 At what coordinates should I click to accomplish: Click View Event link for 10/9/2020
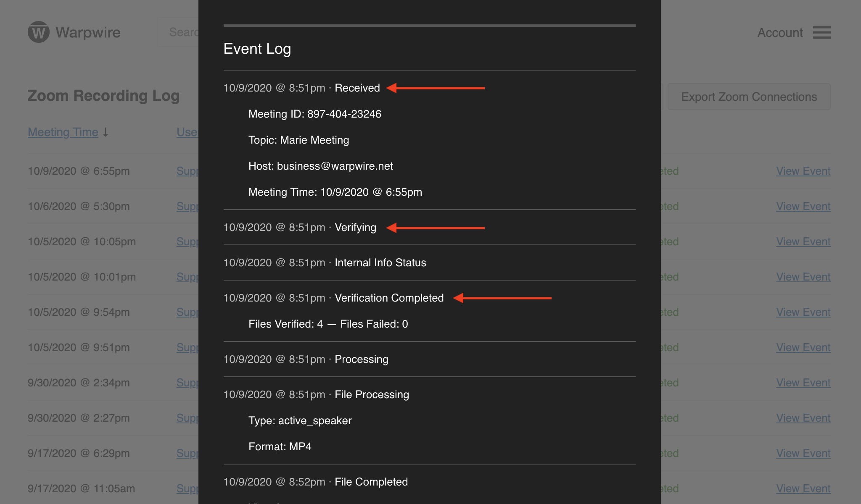point(803,171)
